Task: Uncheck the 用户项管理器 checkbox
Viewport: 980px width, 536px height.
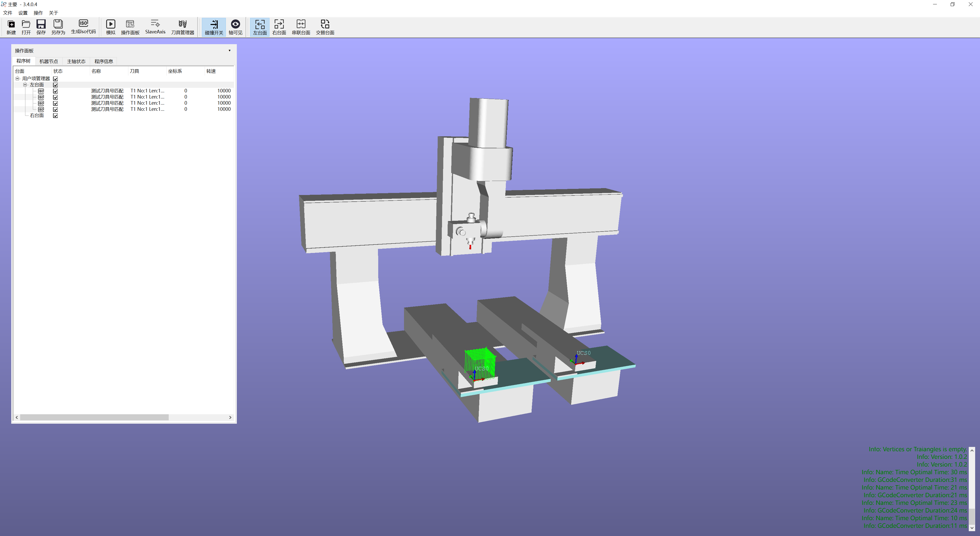Action: coord(56,79)
